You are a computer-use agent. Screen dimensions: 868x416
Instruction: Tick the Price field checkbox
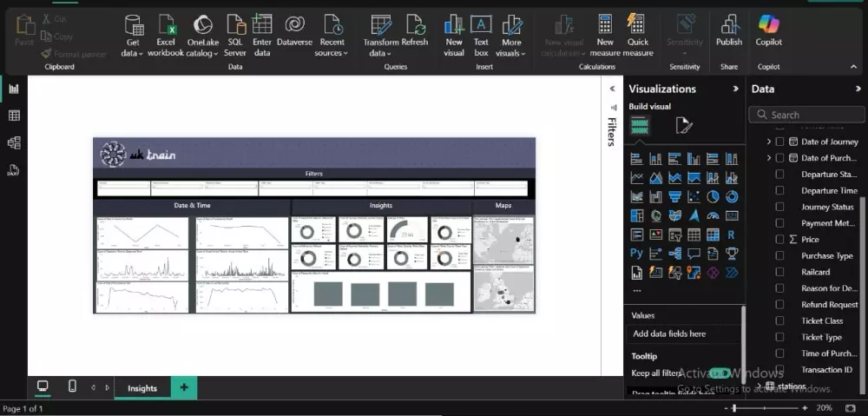(779, 240)
